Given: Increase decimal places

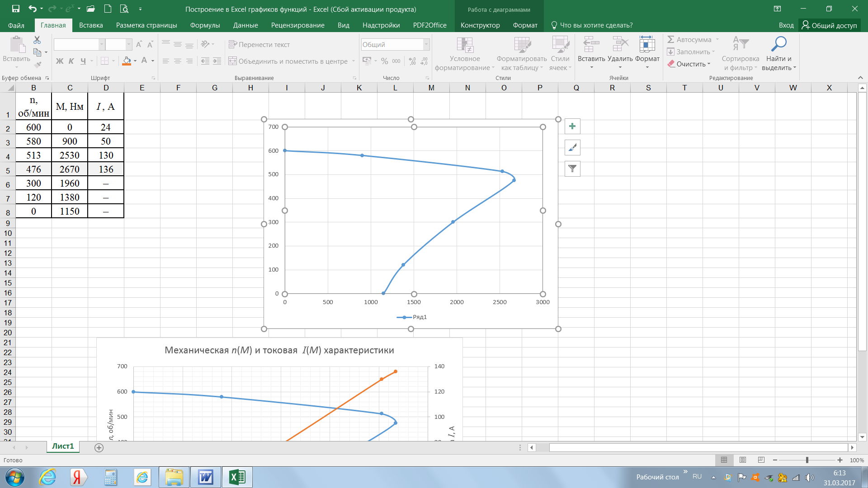Looking at the screenshot, I should pos(412,61).
